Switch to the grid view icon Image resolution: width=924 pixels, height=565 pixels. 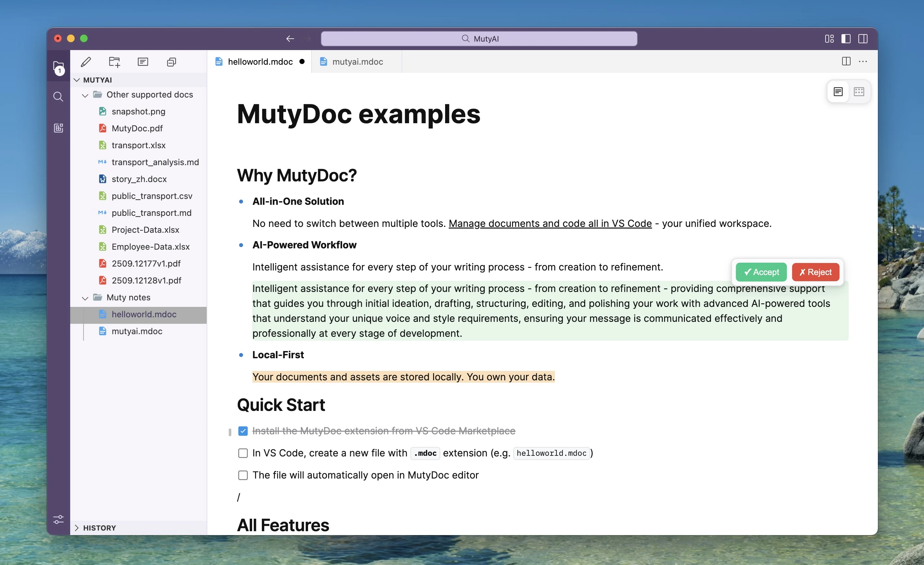click(x=859, y=92)
